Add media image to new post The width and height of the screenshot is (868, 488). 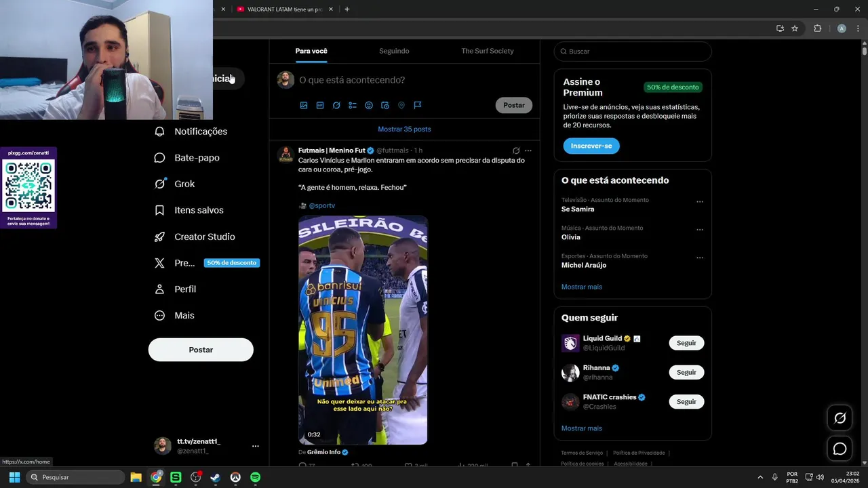[x=304, y=105]
